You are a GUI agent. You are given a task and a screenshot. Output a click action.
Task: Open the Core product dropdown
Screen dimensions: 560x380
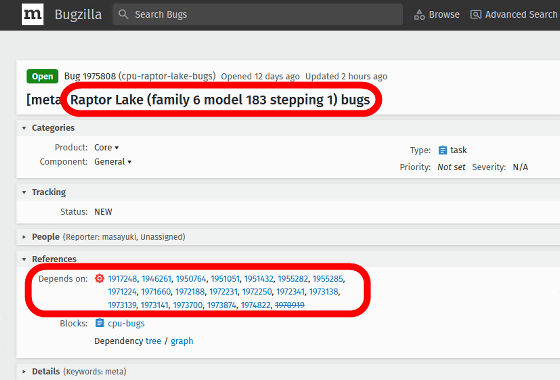click(x=106, y=148)
